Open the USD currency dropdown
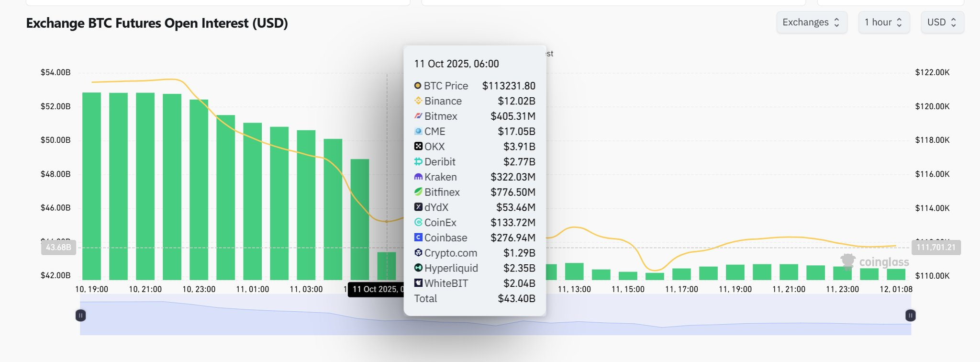The height and width of the screenshot is (362, 980). click(x=942, y=23)
